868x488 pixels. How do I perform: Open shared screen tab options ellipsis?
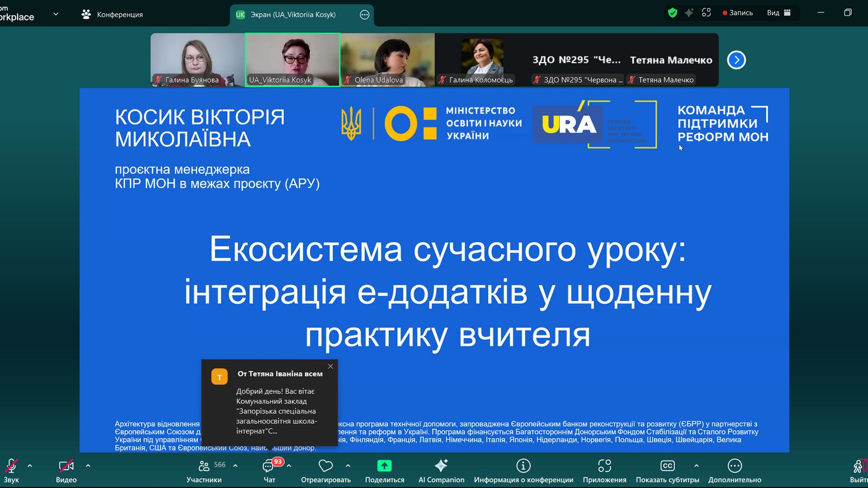pyautogui.click(x=364, y=15)
